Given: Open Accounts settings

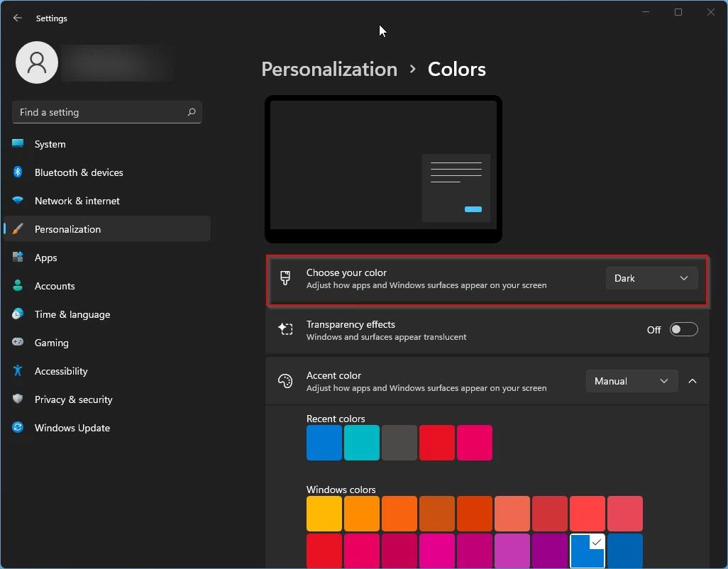Looking at the screenshot, I should click(106, 286).
